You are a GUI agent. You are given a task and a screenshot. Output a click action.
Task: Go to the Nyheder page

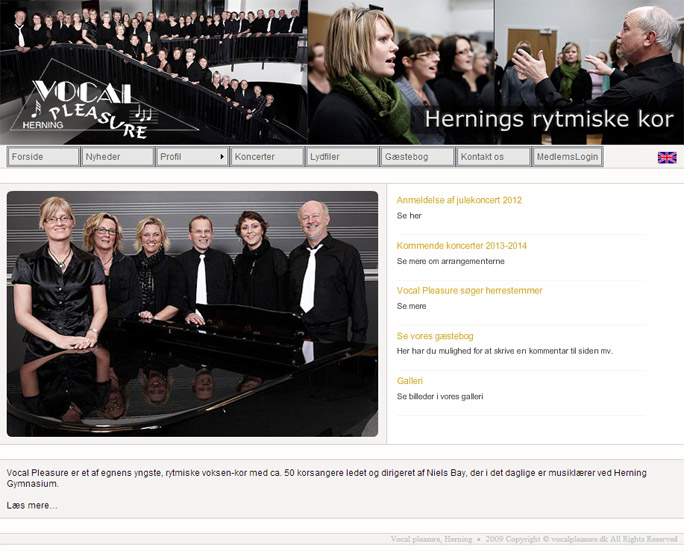click(118, 157)
